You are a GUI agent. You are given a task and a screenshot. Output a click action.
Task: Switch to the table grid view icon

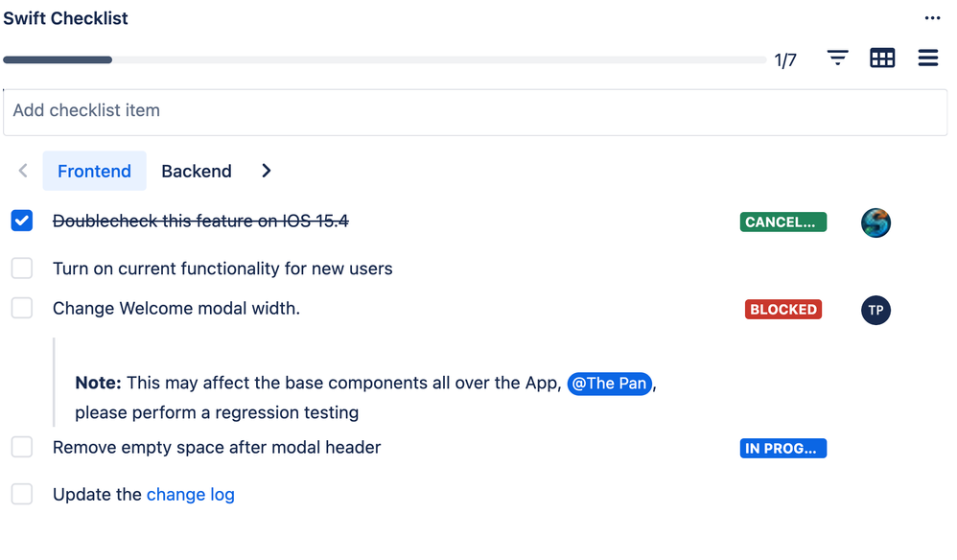tap(882, 58)
